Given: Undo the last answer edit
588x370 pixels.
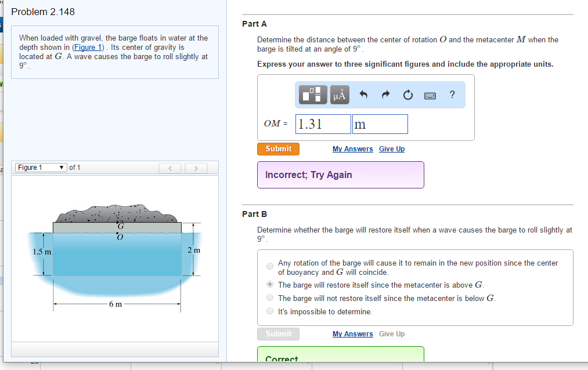Looking at the screenshot, I should [x=364, y=95].
